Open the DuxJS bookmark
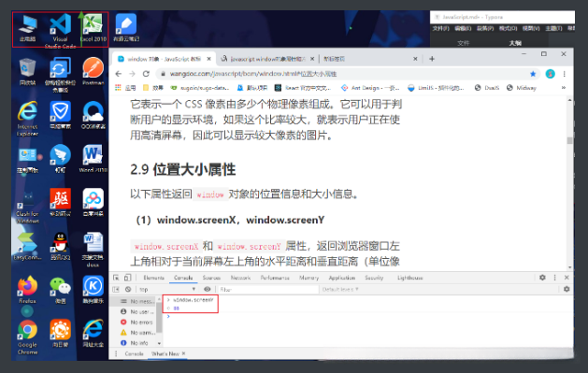The height and width of the screenshot is (373, 588). pos(487,88)
